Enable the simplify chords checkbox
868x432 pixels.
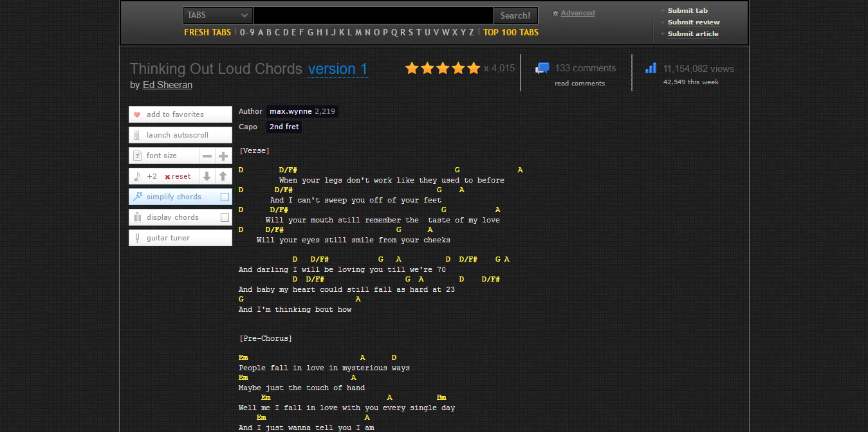pyautogui.click(x=225, y=197)
